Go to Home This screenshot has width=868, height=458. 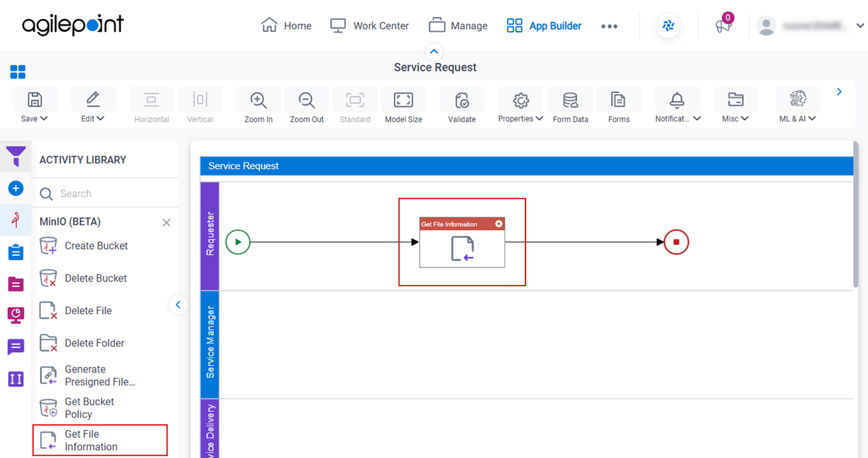click(x=286, y=26)
